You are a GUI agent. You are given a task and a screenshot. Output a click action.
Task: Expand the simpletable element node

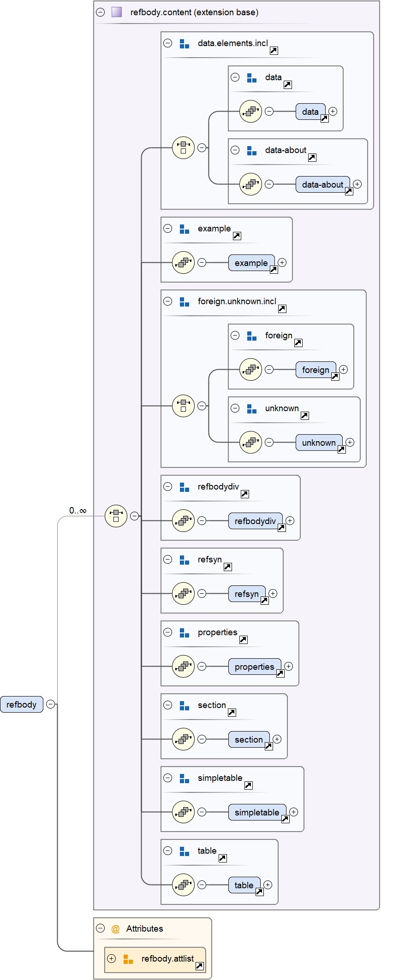click(293, 812)
